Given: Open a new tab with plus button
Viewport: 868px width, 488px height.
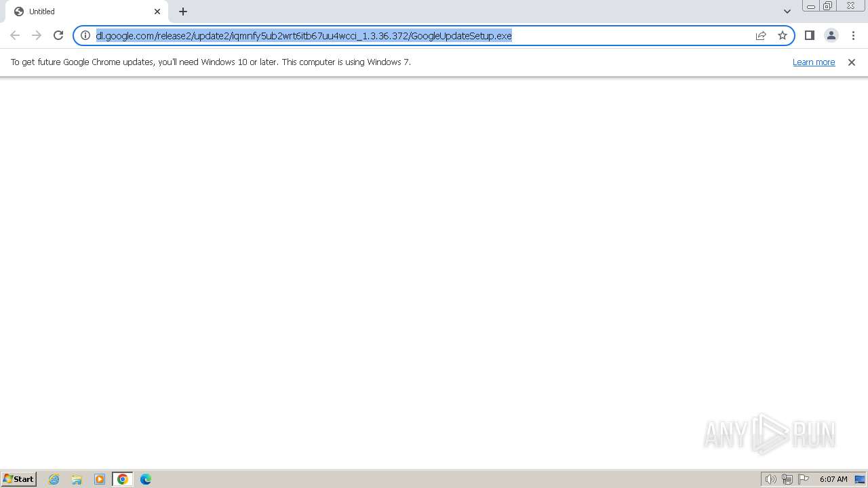Looking at the screenshot, I should (183, 12).
